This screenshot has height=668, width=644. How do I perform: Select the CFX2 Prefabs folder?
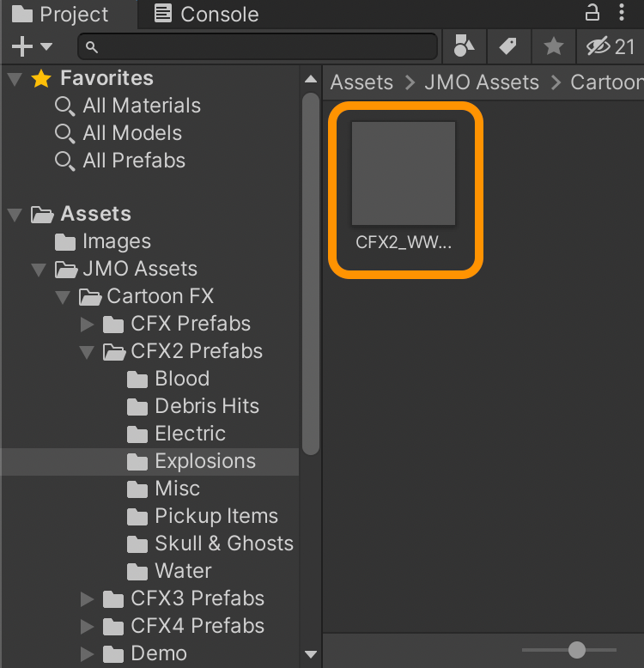point(183,351)
